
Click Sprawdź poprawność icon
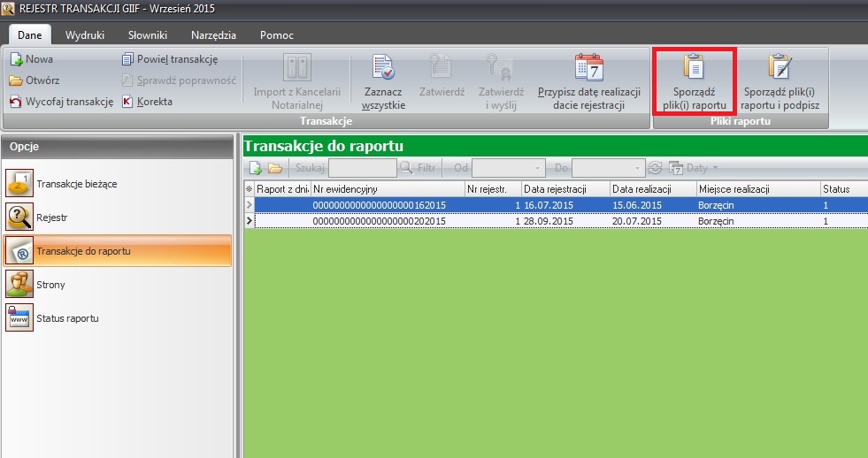point(127,80)
